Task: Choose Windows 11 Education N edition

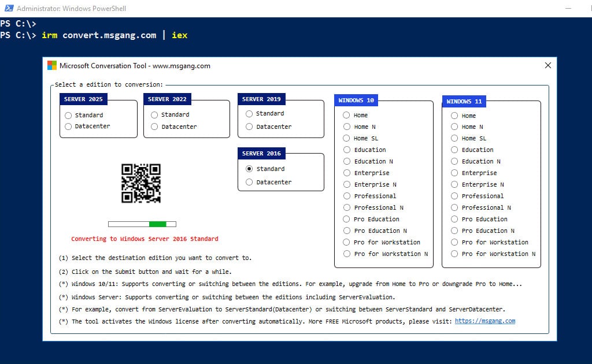Action: [x=454, y=161]
